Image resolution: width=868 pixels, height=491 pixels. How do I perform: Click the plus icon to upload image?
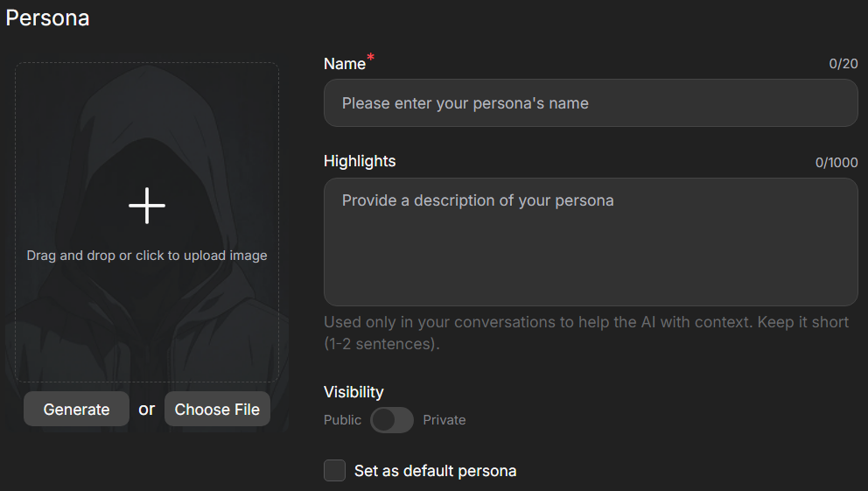pyautogui.click(x=147, y=206)
